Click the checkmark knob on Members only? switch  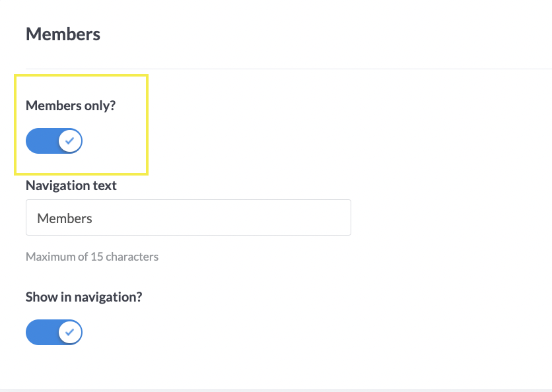(x=70, y=141)
